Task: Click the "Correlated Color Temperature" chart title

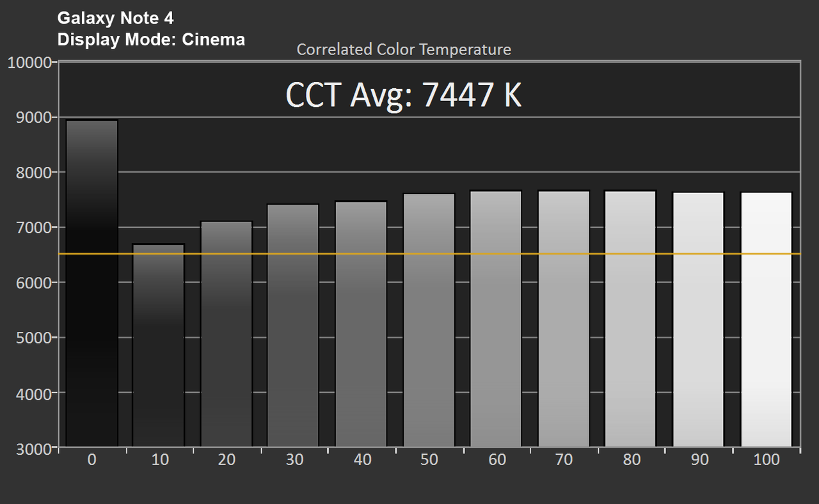Action: click(x=404, y=49)
